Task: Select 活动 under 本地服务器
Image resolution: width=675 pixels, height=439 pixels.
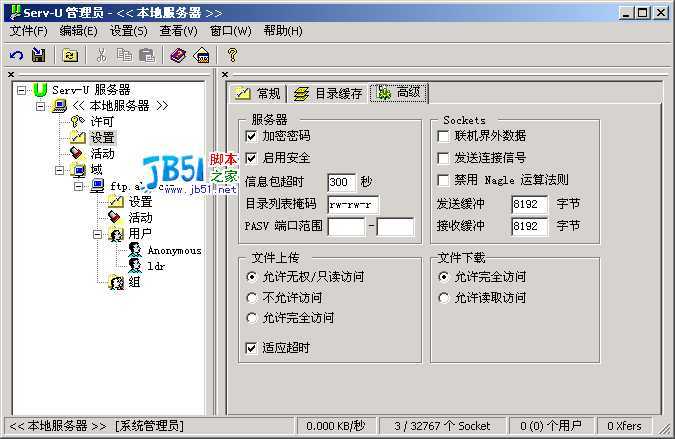Action: 102,154
